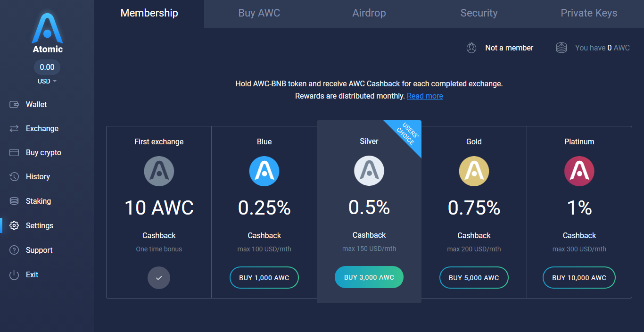Open the Private Keys tab

[589, 13]
